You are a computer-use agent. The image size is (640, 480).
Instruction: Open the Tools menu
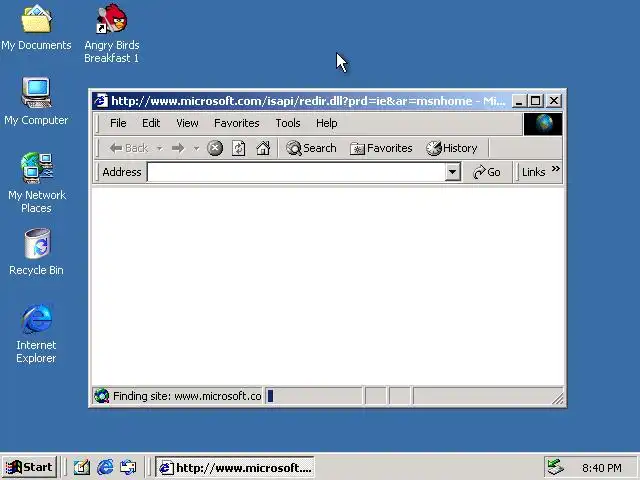click(288, 123)
